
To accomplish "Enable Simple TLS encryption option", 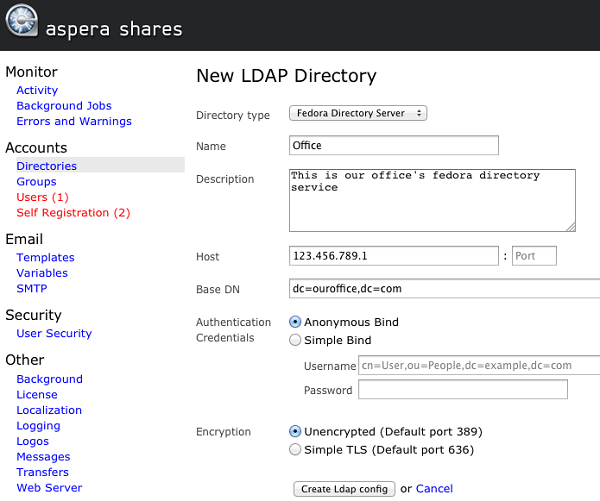I will point(295,449).
